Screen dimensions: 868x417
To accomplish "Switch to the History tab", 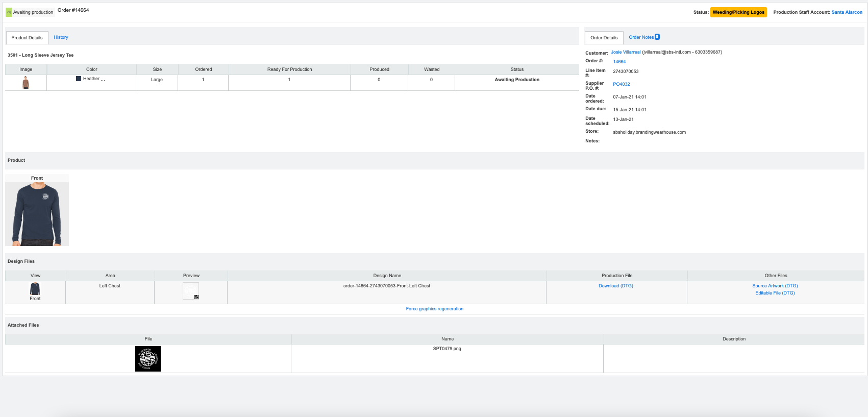I will pyautogui.click(x=61, y=37).
